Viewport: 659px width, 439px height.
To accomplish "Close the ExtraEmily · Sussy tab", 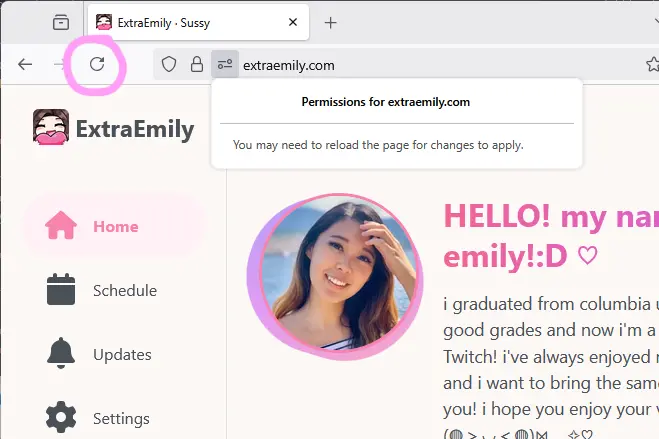I will click(x=293, y=22).
